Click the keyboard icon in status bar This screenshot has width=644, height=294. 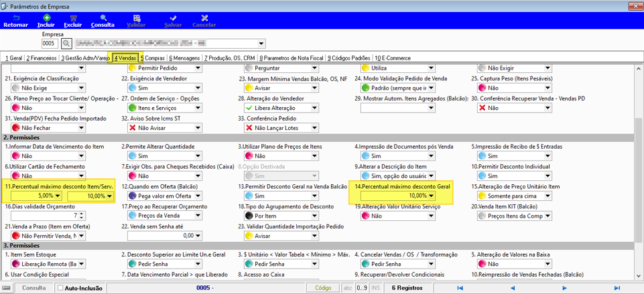[7, 288]
